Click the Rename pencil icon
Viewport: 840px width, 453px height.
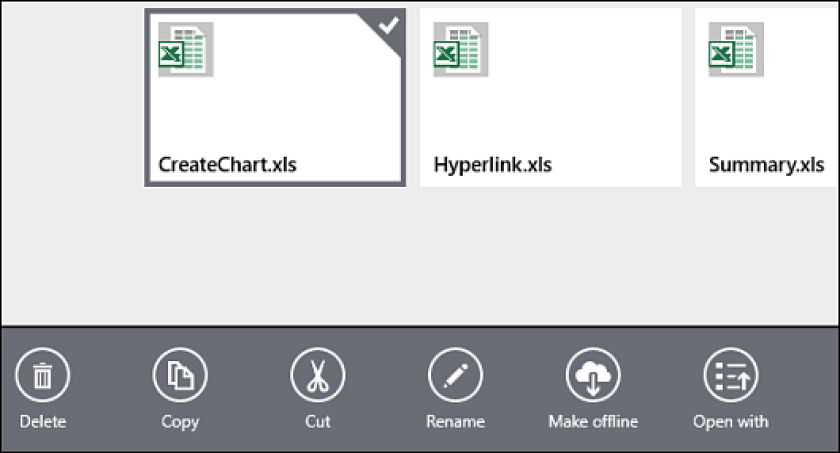click(455, 375)
